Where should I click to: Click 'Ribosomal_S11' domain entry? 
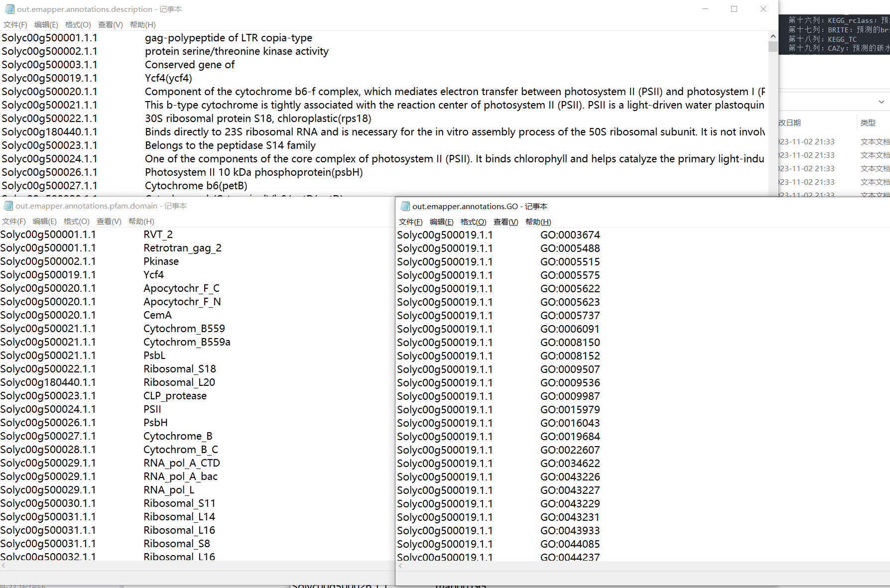click(179, 503)
